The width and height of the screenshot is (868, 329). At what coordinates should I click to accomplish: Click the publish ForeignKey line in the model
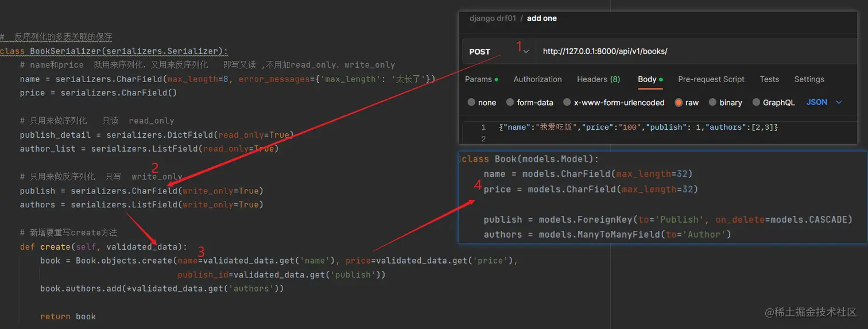click(668, 219)
